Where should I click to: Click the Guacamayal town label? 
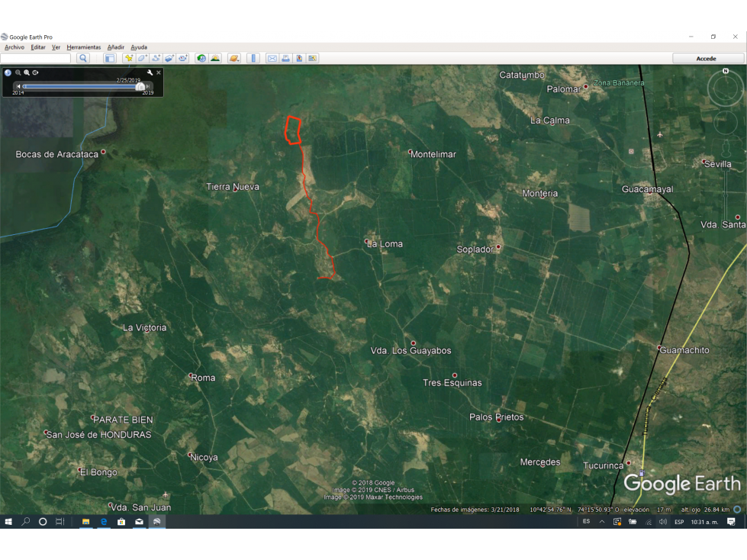click(648, 189)
